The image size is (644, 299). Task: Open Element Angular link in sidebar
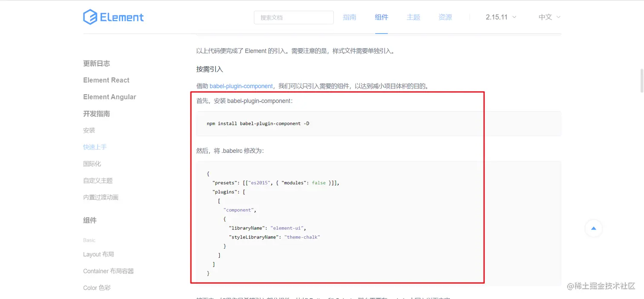tap(110, 97)
